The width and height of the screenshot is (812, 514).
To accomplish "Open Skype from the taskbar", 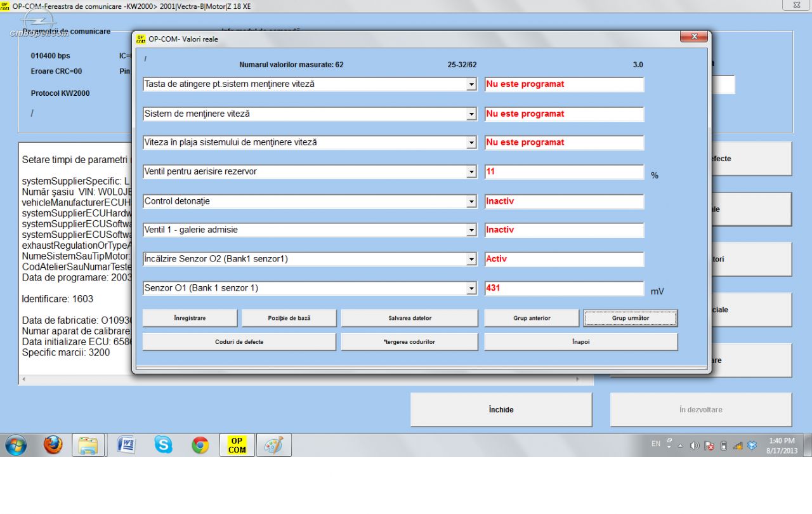I will (x=163, y=445).
